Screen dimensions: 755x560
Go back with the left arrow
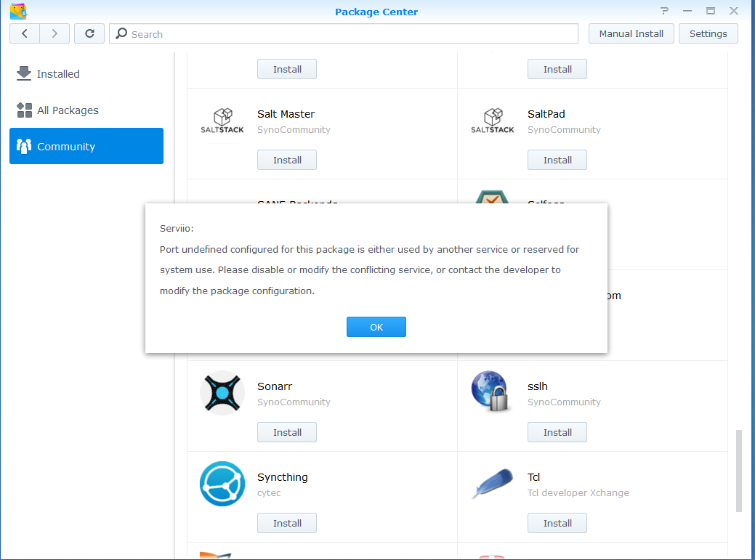(25, 33)
